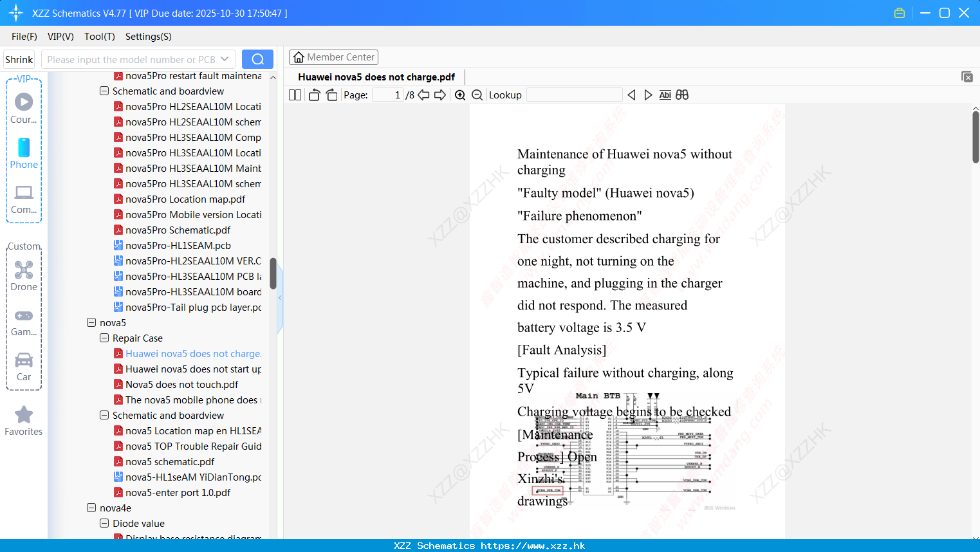980x552 pixels.
Task: Open the Settings(S) menu
Action: (149, 37)
